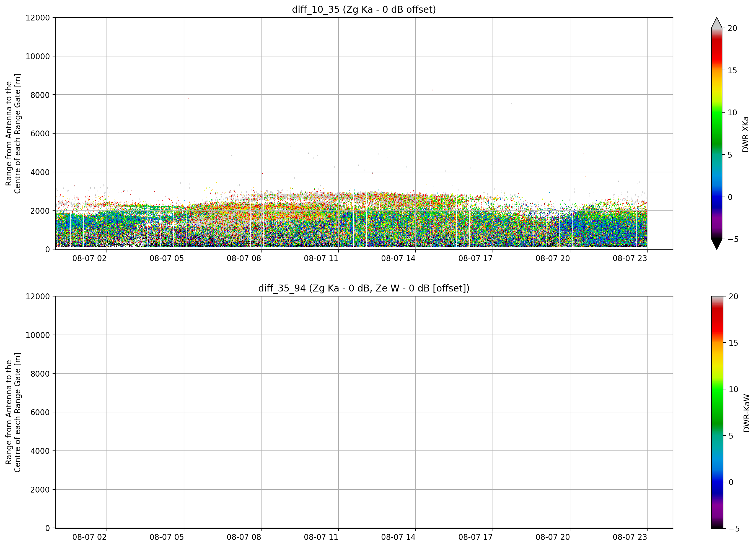Click tick "6000" on diff_10_35 y-axis
Viewport: 756px width, 547px height.
point(40,134)
